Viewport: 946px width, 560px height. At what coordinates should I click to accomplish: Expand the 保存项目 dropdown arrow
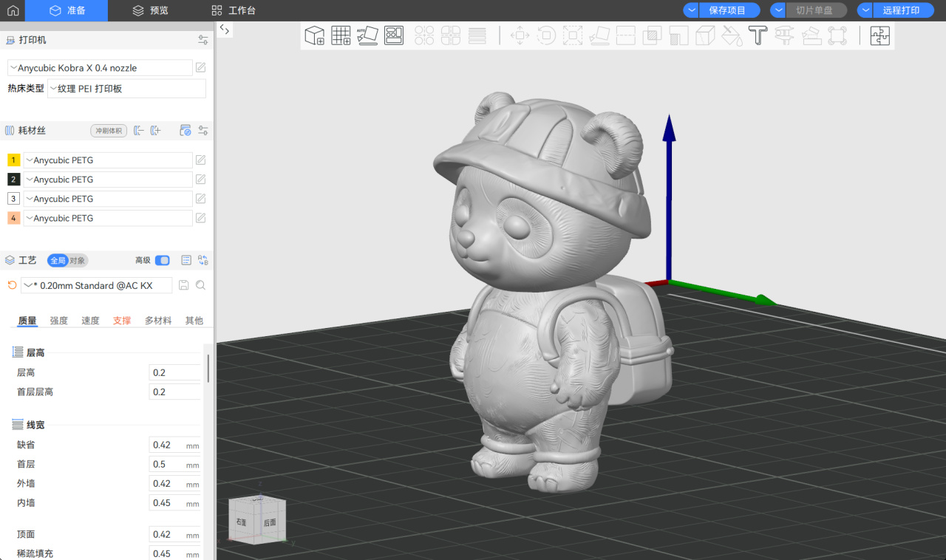coord(691,10)
